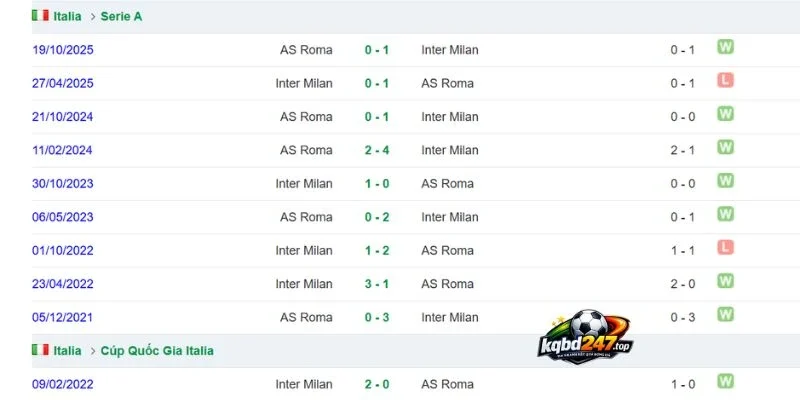Click the W badge on 11/02/2024 row
Viewport: 800px width, 400px height.
click(725, 147)
